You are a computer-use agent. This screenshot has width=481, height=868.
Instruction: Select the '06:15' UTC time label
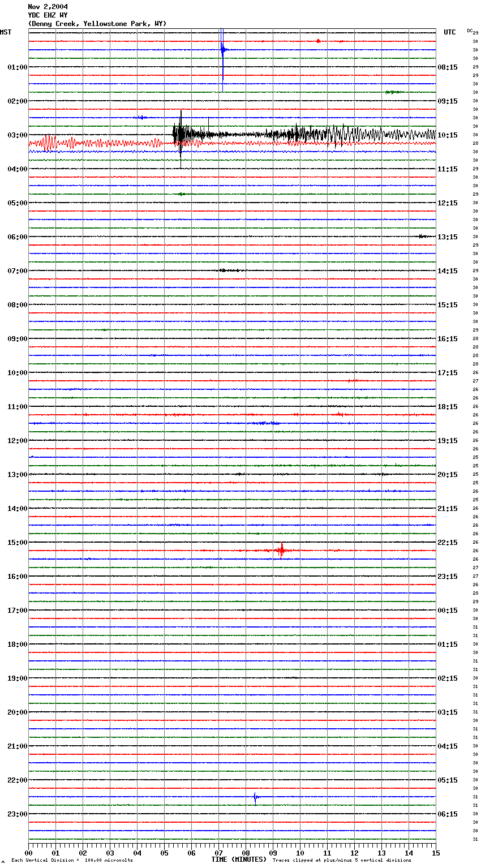[x=448, y=814]
